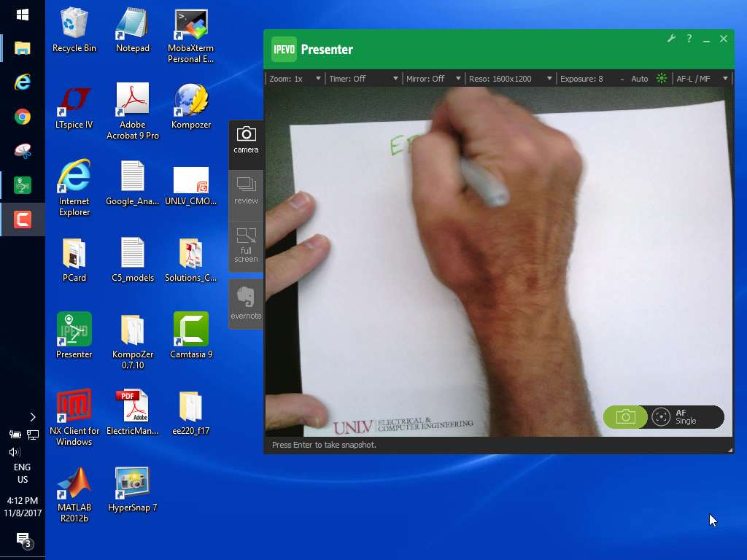Screen dimensions: 747x560
Task: Take a snapshot with the green camera button
Action: [x=625, y=417]
